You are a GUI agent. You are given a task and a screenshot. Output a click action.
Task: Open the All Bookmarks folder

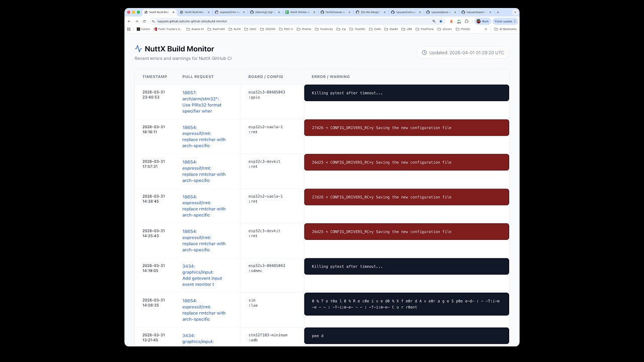click(x=505, y=29)
